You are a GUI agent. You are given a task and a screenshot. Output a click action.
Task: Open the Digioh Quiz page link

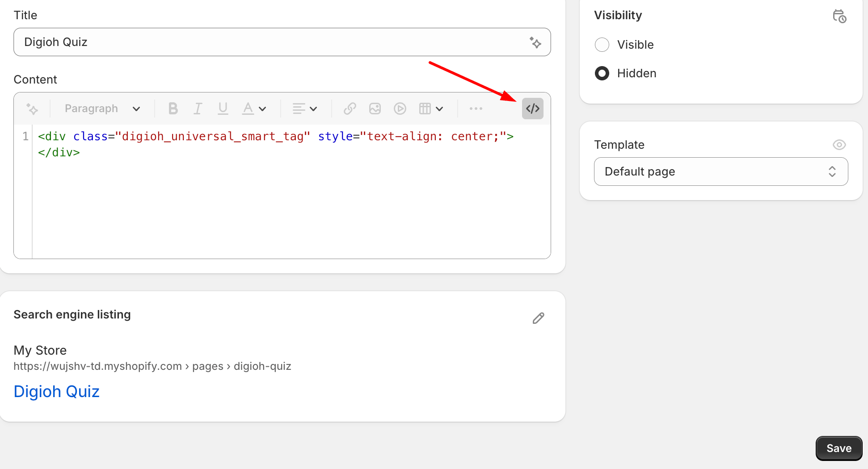click(56, 391)
